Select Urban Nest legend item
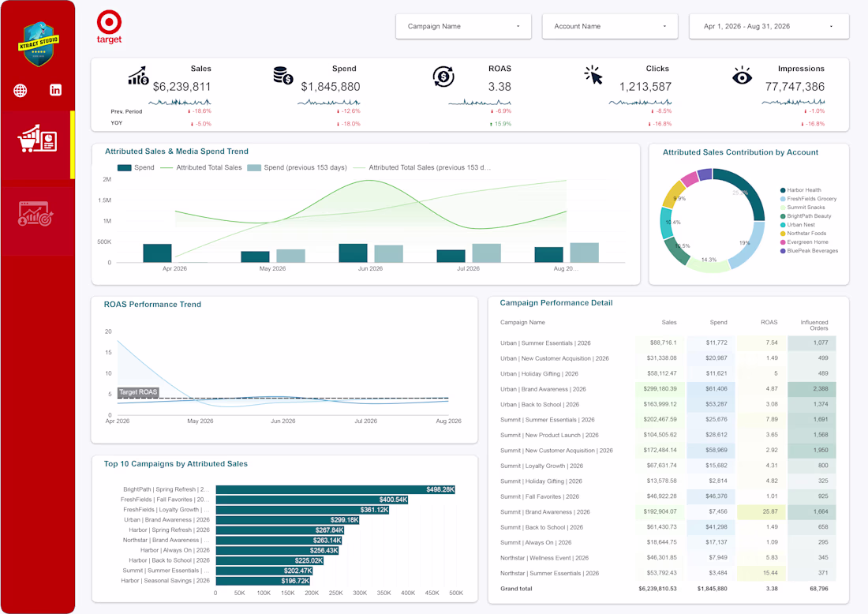Image resolution: width=868 pixels, height=614 pixels. (x=797, y=225)
